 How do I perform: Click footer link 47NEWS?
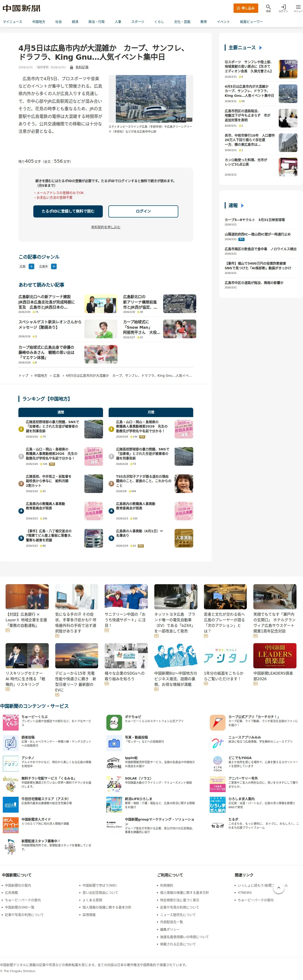coord(244,893)
